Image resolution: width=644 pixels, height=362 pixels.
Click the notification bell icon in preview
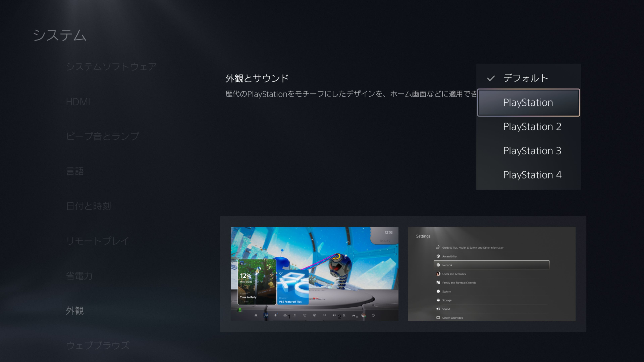(275, 315)
